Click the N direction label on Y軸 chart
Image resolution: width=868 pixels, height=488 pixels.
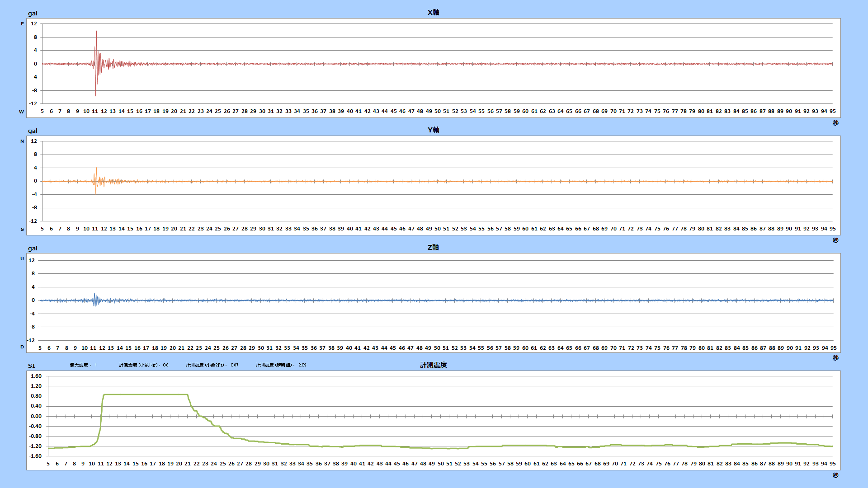22,141
